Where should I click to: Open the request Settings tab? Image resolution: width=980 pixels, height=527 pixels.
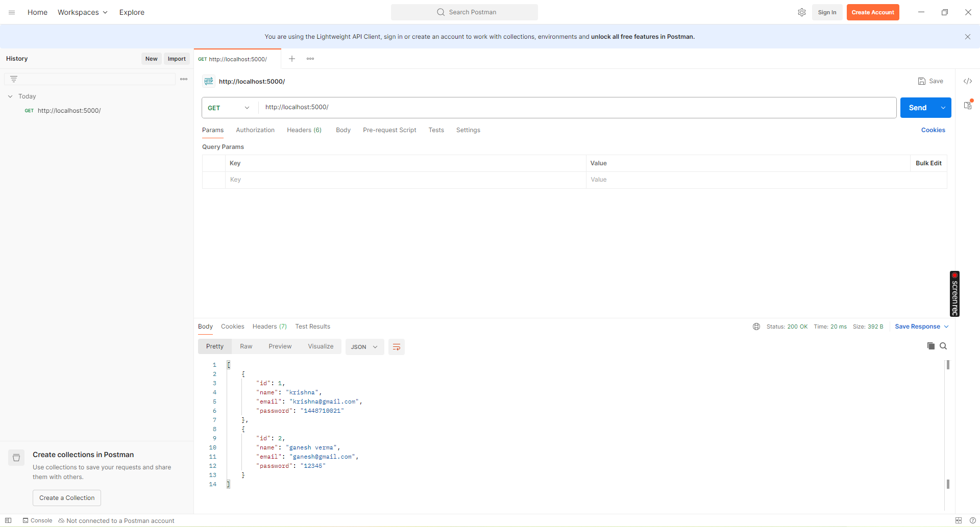pyautogui.click(x=468, y=130)
